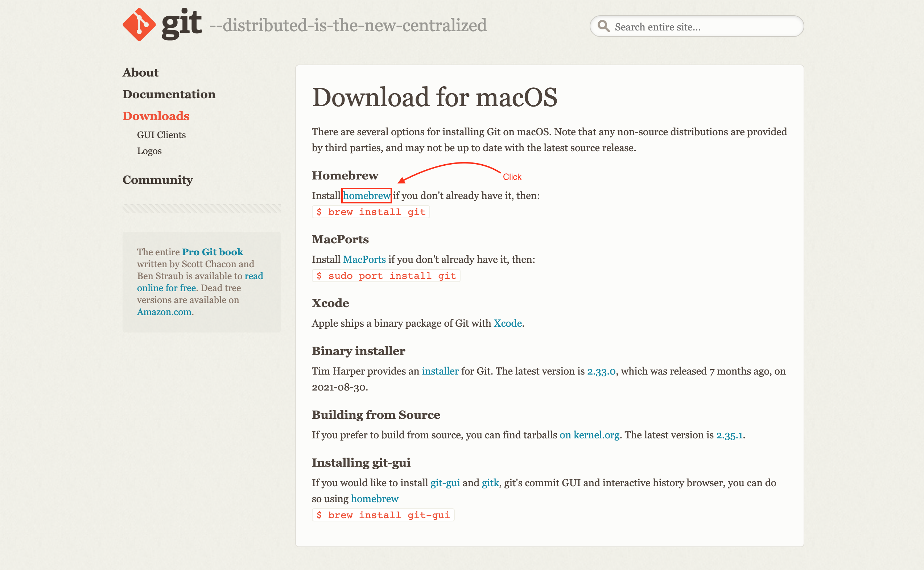
Task: Click the 2.35.1 version link
Action: 729,435
